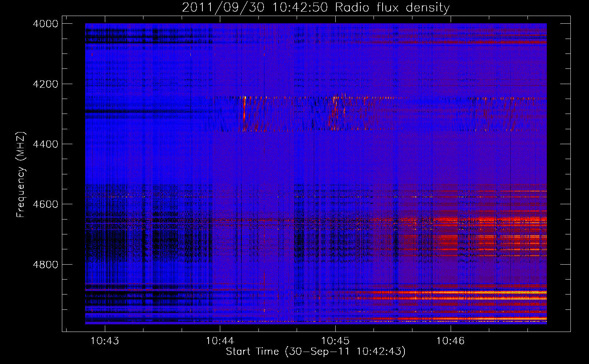The image size is (589, 364).
Task: Click the 10:45 time tick label
Action: click(335, 341)
